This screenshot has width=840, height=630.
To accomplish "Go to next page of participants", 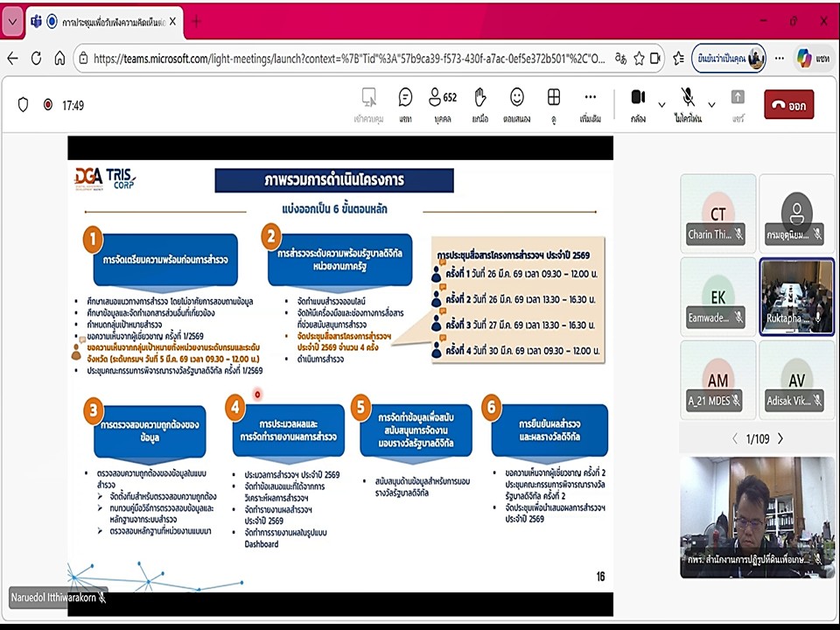I will point(780,438).
